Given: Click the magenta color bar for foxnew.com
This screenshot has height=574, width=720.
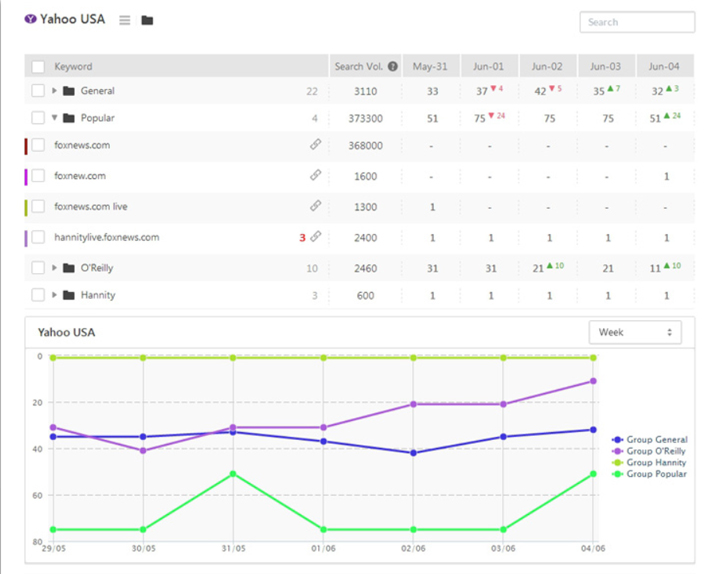Looking at the screenshot, I should pos(26,177).
